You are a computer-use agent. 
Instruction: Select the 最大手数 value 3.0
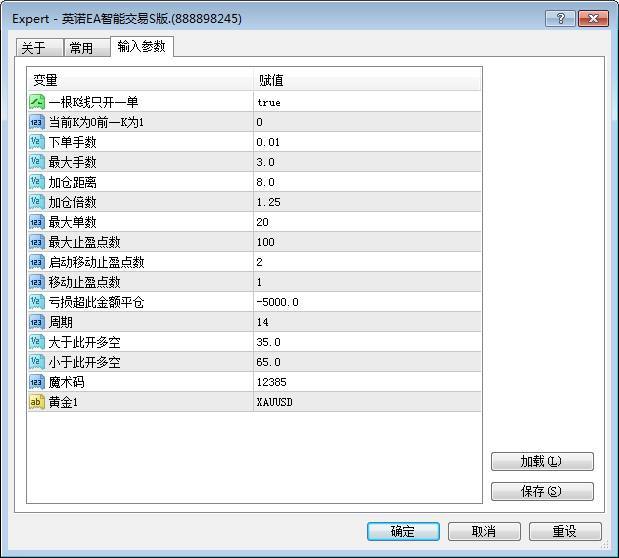[x=265, y=162]
